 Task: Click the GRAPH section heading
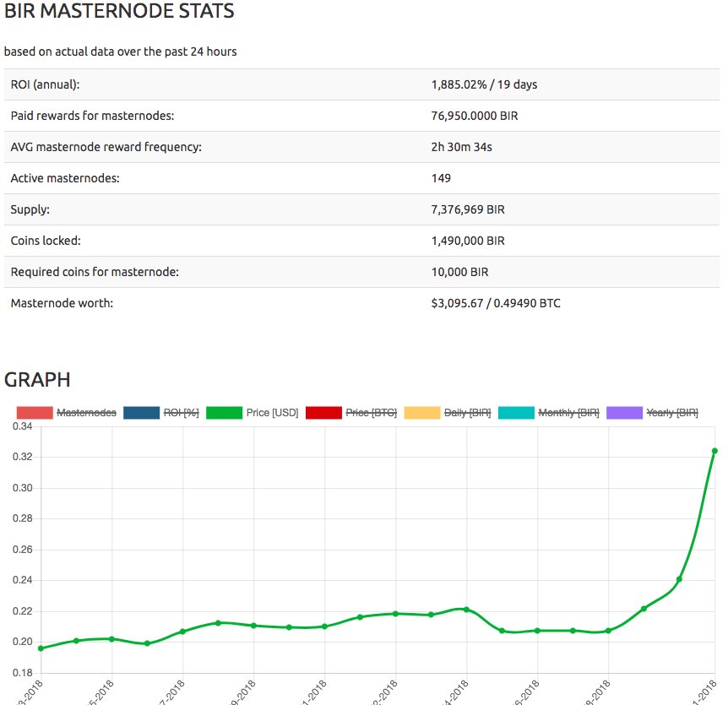coord(36,381)
